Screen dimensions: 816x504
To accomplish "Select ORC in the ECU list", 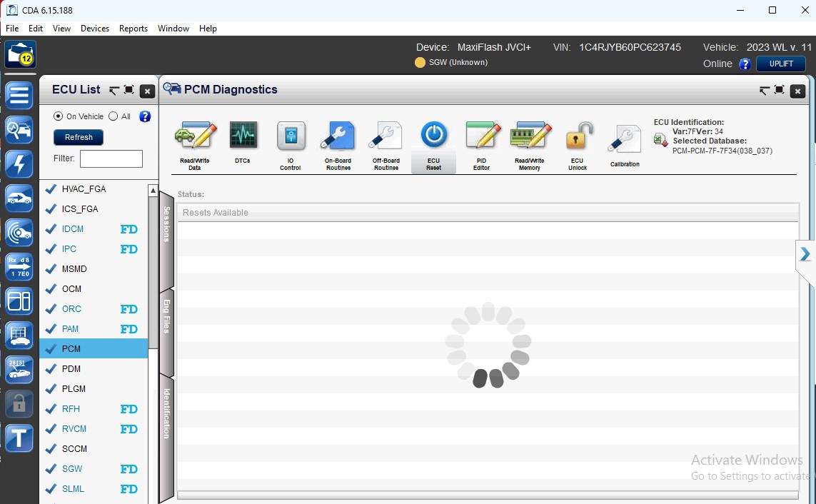I will [x=94, y=309].
